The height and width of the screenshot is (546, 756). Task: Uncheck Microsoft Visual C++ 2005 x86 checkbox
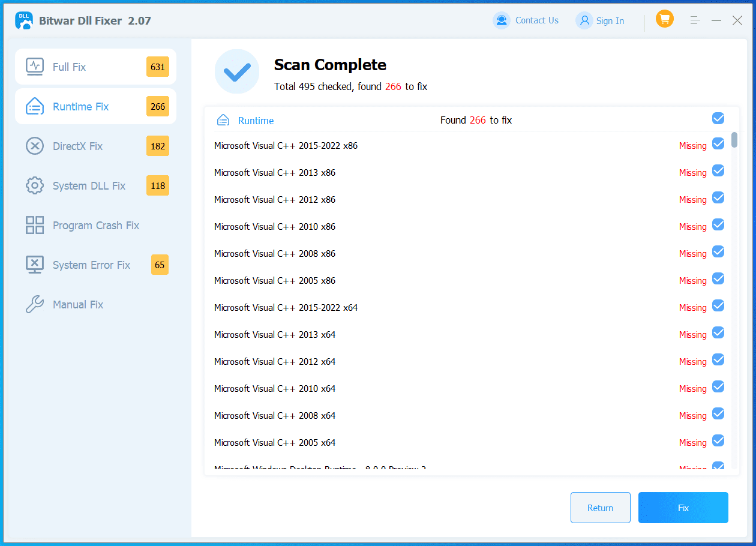click(x=718, y=278)
